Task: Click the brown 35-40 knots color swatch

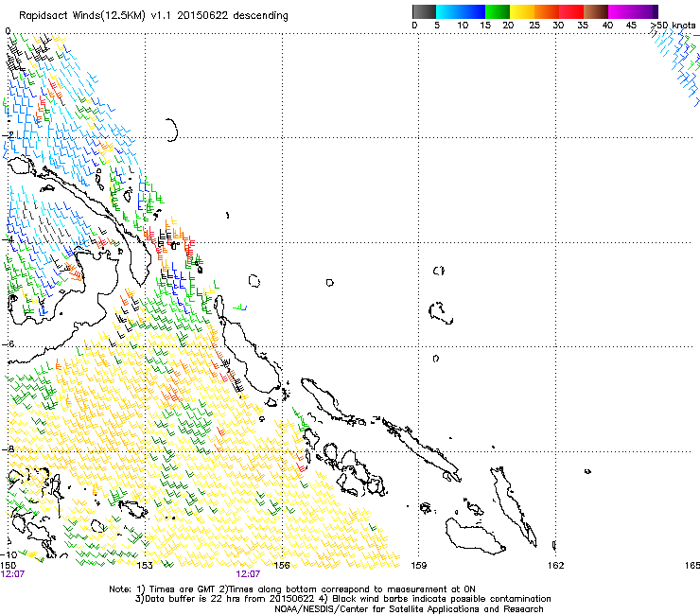Action: pyautogui.click(x=596, y=11)
